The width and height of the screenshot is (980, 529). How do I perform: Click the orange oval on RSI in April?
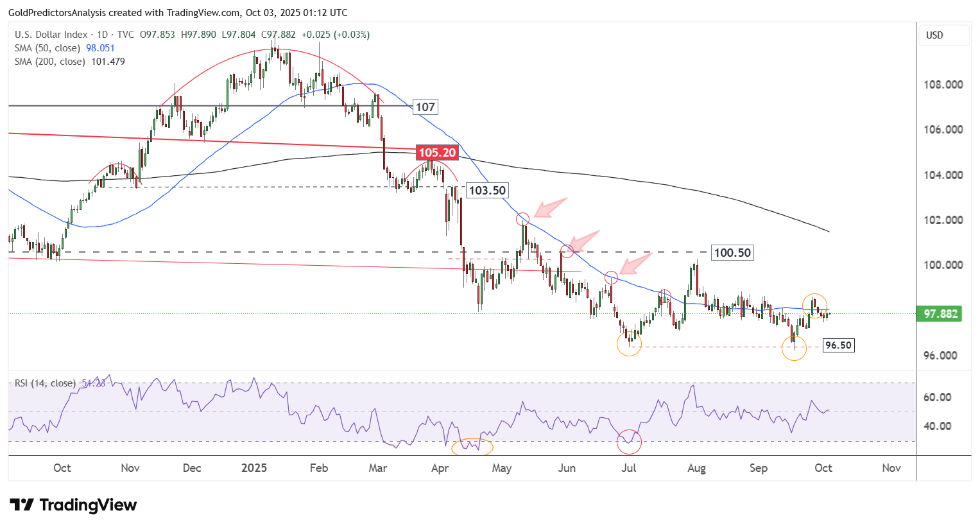tap(472, 447)
